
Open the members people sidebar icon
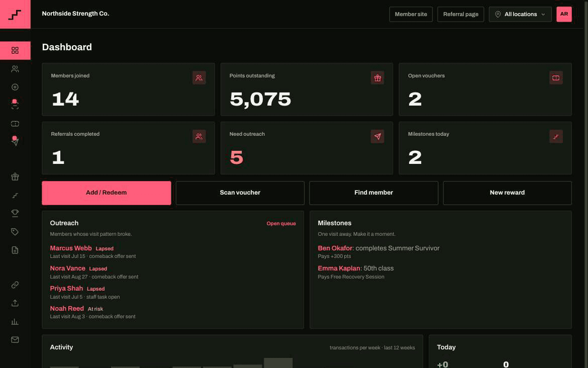tap(15, 69)
